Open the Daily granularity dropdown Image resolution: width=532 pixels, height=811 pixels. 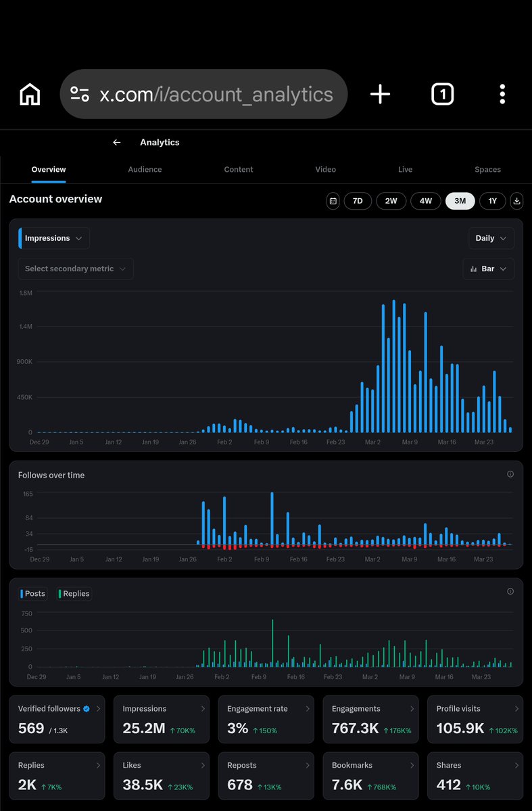pyautogui.click(x=491, y=239)
